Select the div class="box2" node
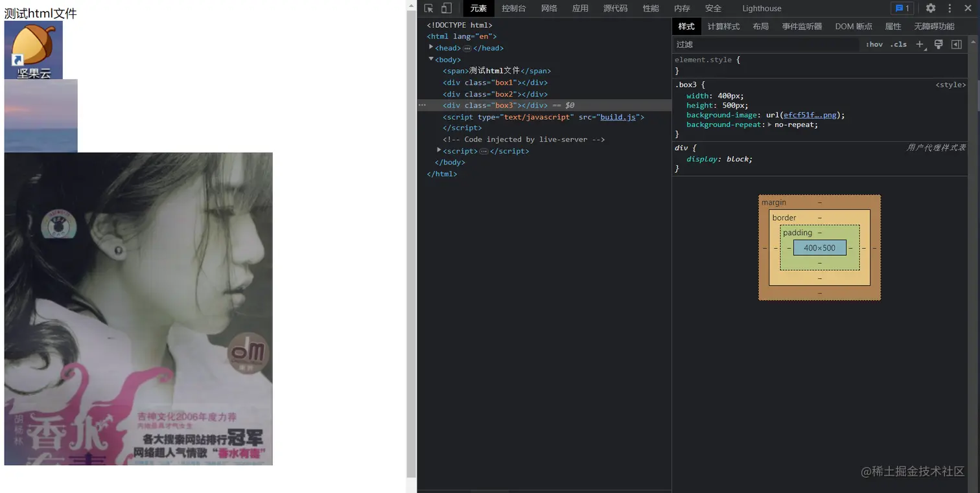The width and height of the screenshot is (980, 493). click(x=495, y=94)
